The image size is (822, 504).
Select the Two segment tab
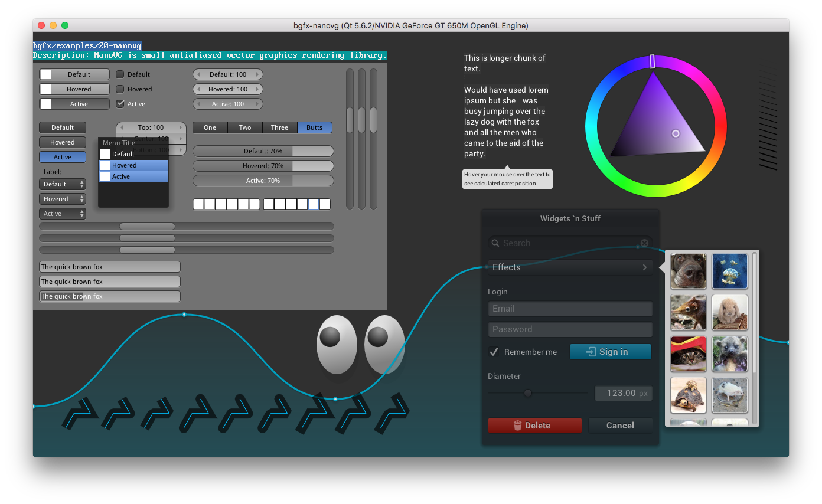click(x=245, y=127)
